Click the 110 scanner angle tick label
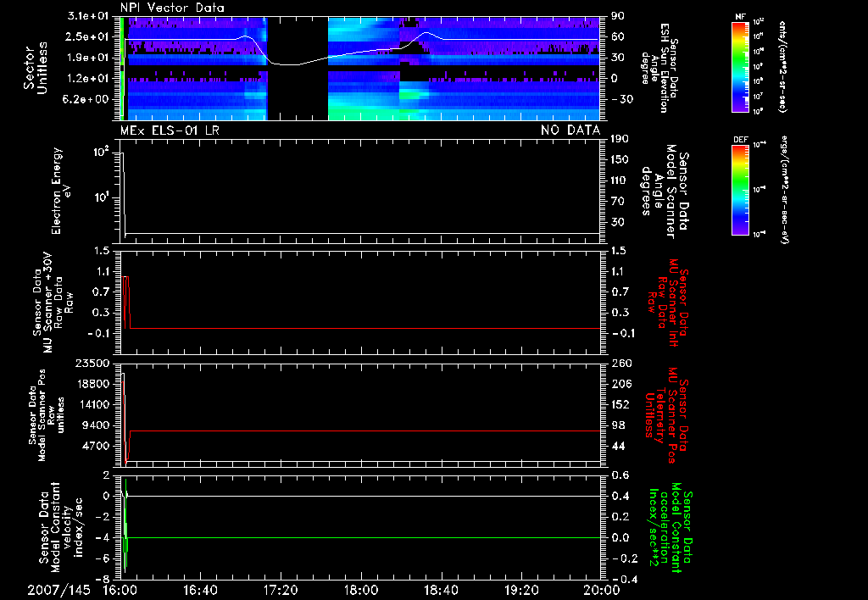 (x=620, y=181)
